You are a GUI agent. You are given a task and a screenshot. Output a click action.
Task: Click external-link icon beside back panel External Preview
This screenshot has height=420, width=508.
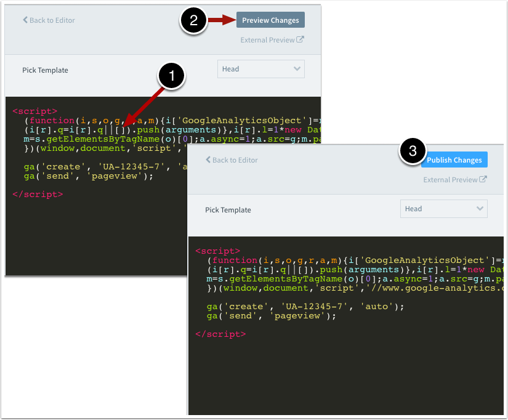tap(300, 39)
